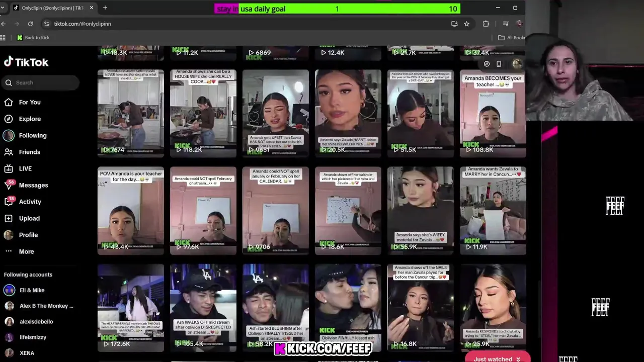Play the birthdays 29th of February video

click(x=421, y=114)
